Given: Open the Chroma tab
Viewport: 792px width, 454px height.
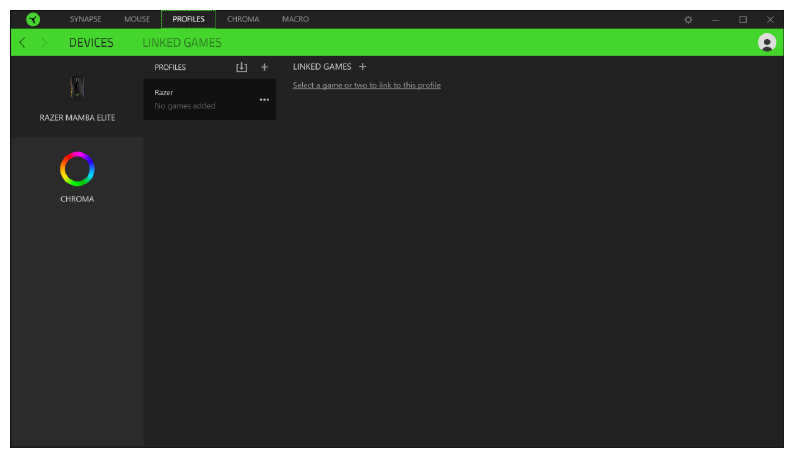Looking at the screenshot, I should tap(243, 19).
